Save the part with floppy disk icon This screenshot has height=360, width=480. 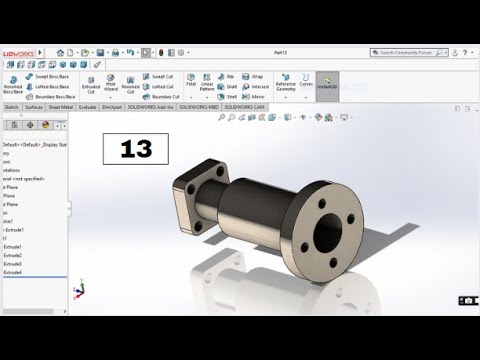pyautogui.click(x=100, y=53)
